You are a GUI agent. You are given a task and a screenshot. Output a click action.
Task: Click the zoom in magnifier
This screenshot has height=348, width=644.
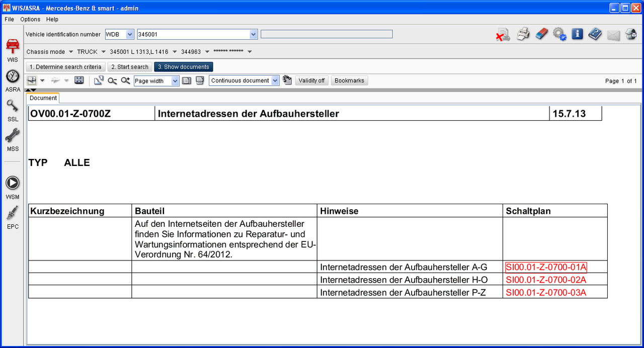125,80
